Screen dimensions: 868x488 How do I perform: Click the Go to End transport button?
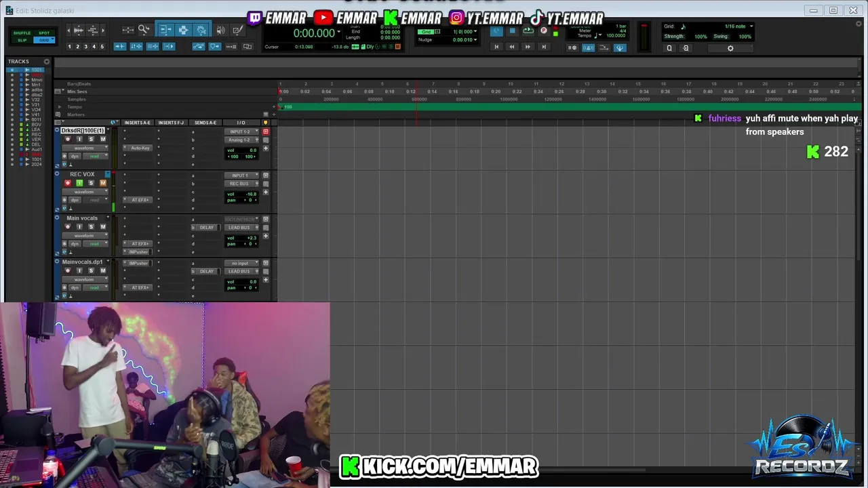pos(544,47)
